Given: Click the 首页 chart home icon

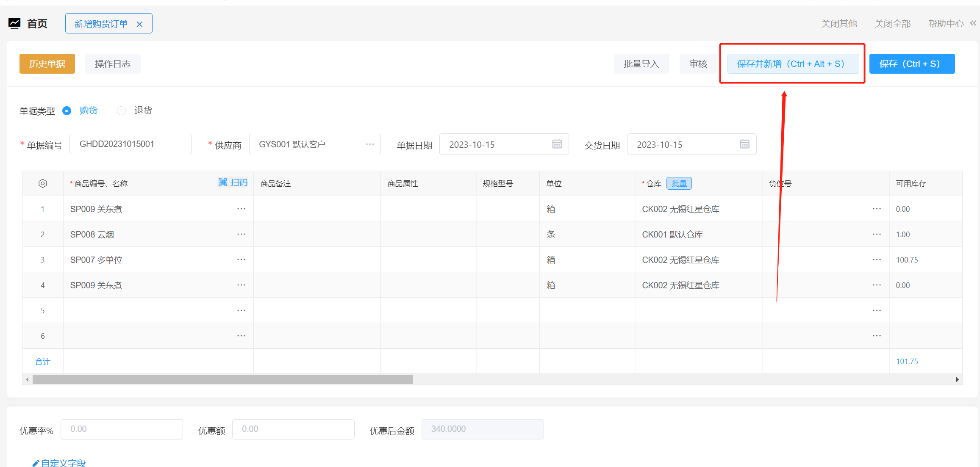Looking at the screenshot, I should (x=14, y=23).
